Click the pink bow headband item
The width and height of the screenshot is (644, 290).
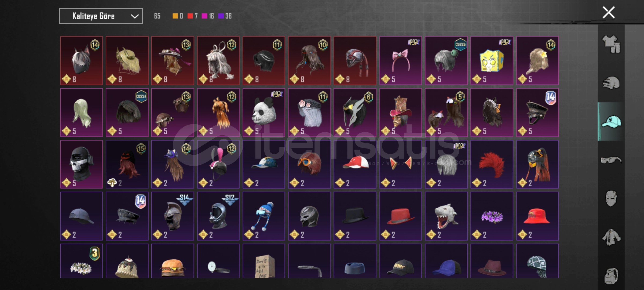pos(401,61)
